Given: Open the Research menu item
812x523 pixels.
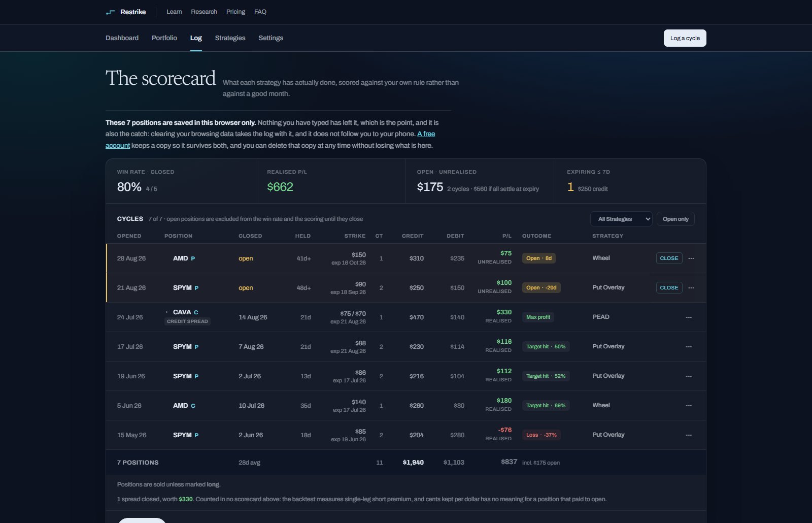Looking at the screenshot, I should pyautogui.click(x=204, y=12).
